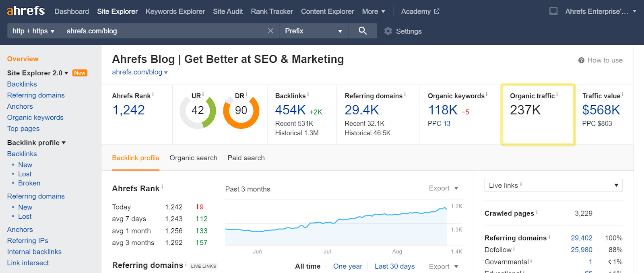Click the How to use help icon
Screen dimensions: 644x273
pos(581,60)
